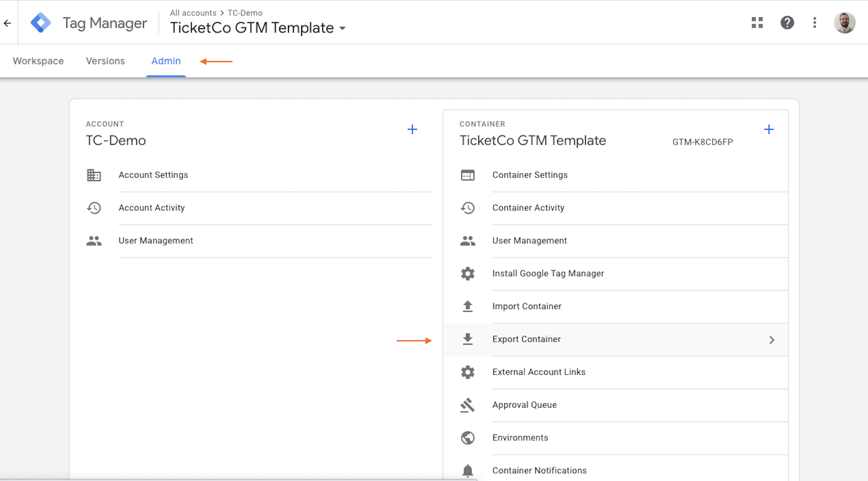The width and height of the screenshot is (868, 481).
Task: Create a new container with plus icon
Action: [769, 130]
